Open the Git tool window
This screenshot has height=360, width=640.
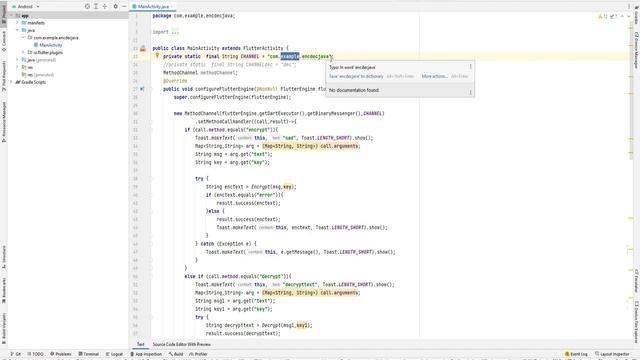[x=16, y=354]
